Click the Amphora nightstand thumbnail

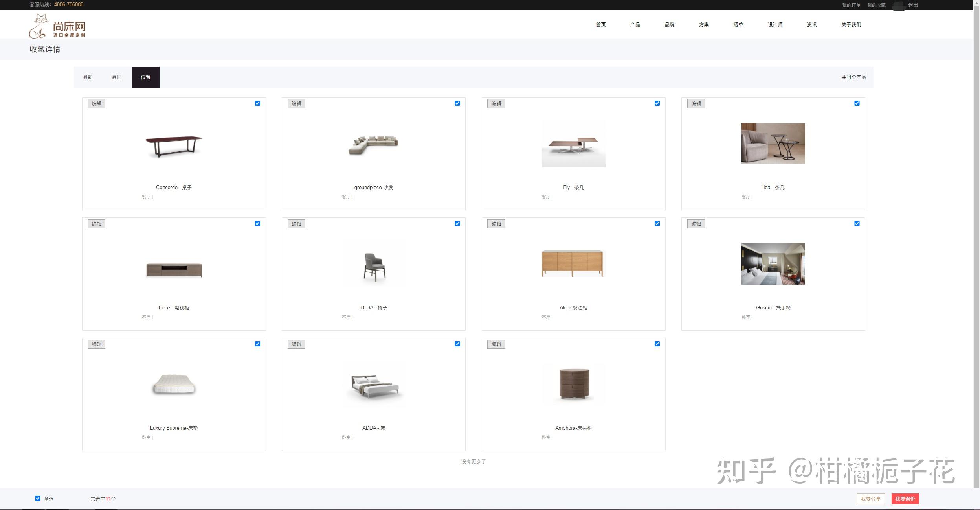(x=573, y=384)
